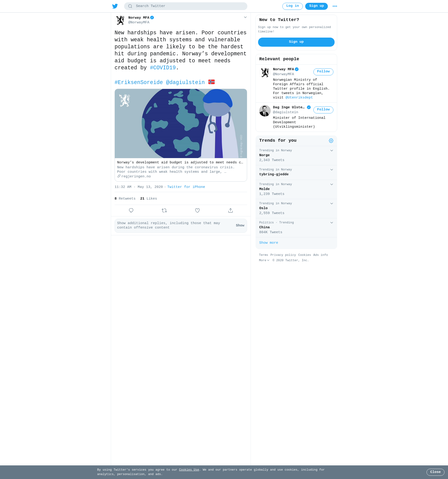Click the reply speech bubble icon

pos(131,211)
